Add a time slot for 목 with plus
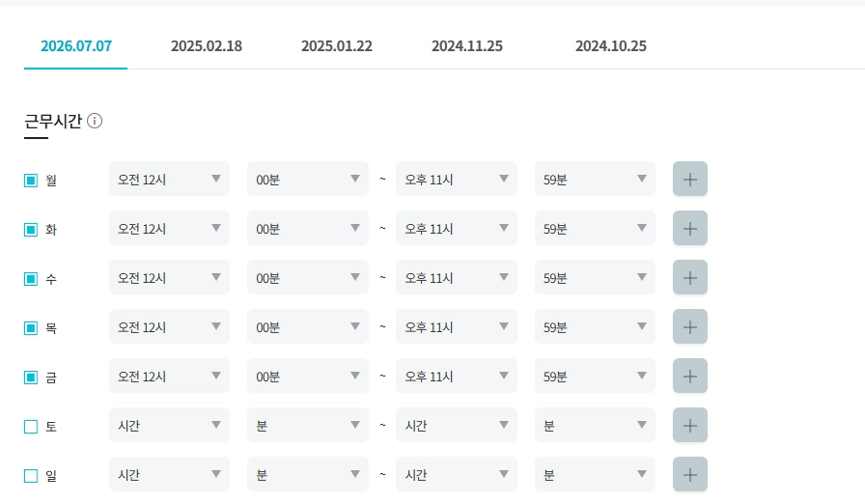 point(689,326)
